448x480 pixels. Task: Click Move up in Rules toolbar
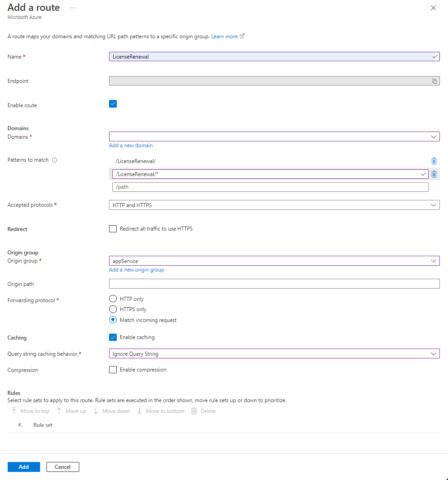(71, 411)
